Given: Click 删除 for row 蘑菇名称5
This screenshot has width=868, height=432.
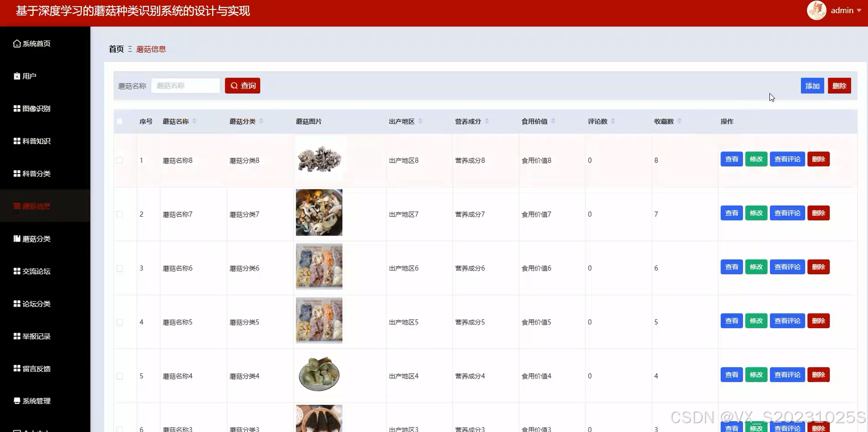Looking at the screenshot, I should 819,320.
